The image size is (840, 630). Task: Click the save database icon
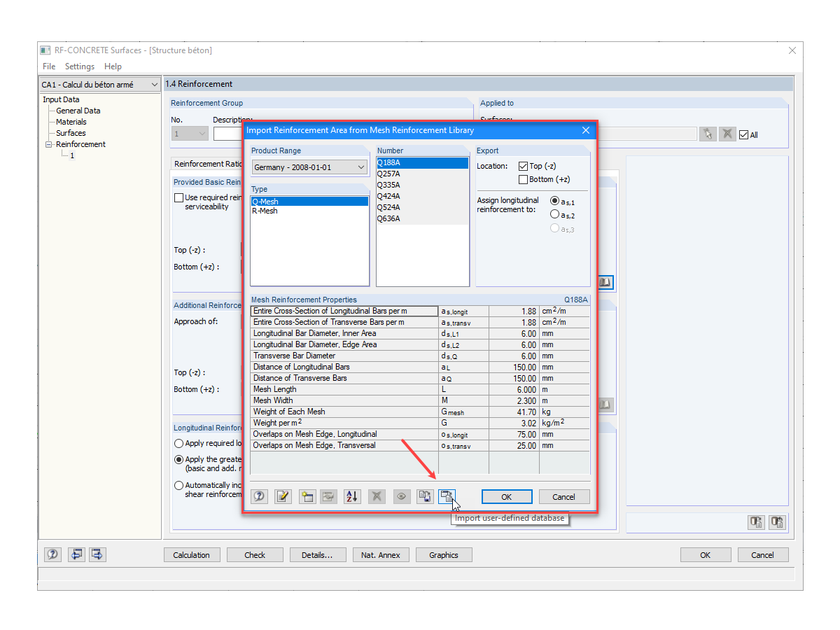[424, 496]
